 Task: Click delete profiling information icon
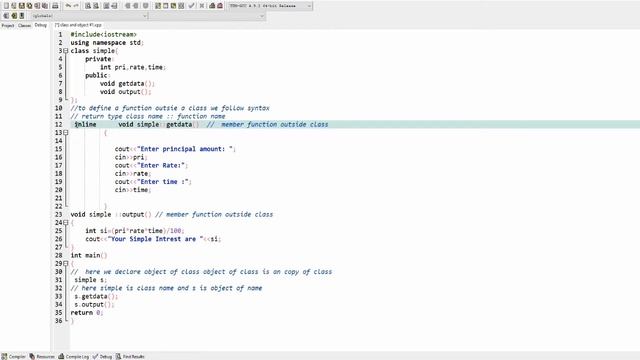(x=220, y=6)
